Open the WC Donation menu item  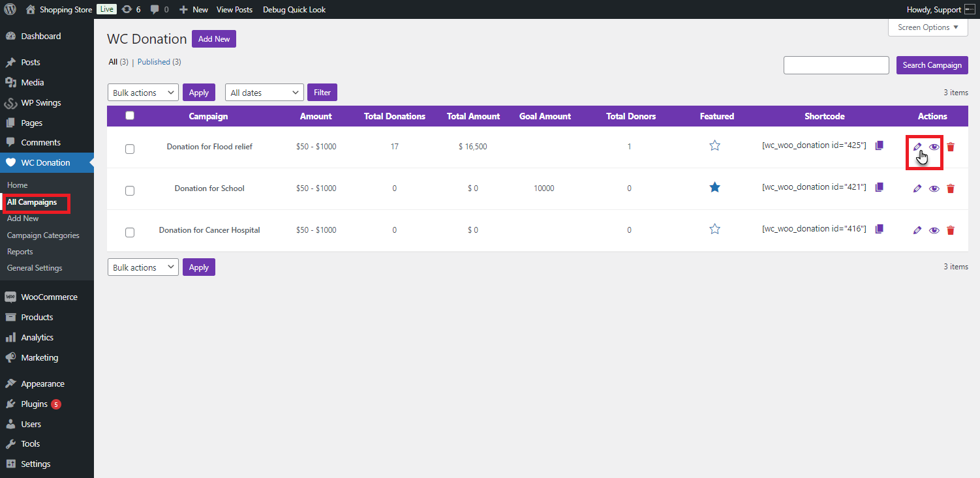click(x=47, y=162)
